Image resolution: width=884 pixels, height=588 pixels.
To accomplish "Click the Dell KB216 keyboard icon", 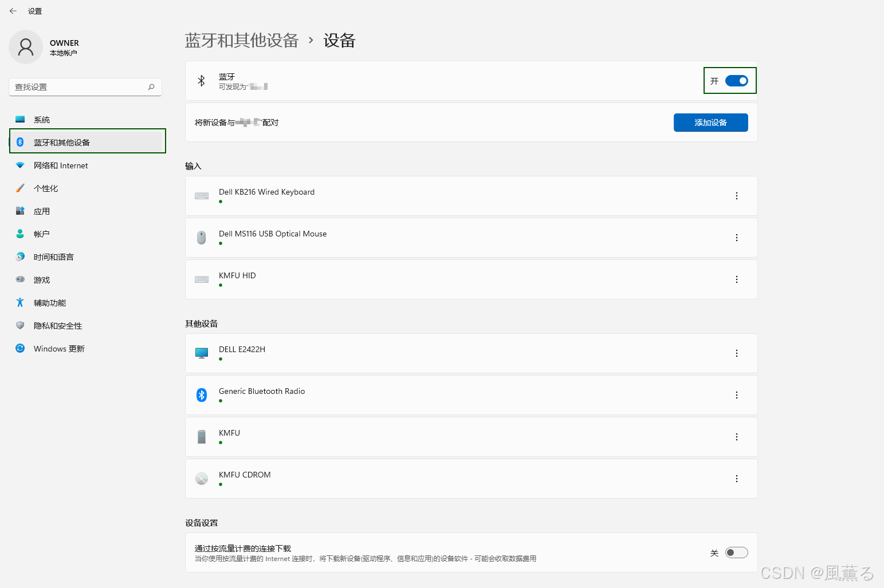I will [x=202, y=196].
